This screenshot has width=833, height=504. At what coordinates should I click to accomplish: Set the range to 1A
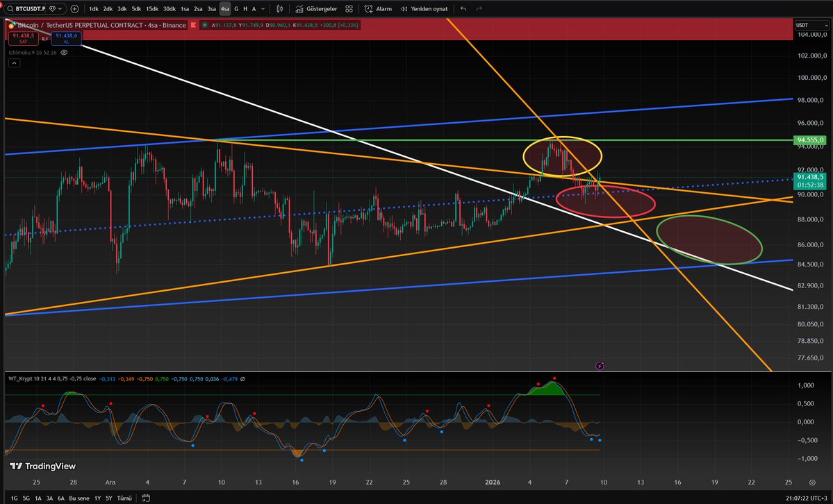click(x=38, y=498)
